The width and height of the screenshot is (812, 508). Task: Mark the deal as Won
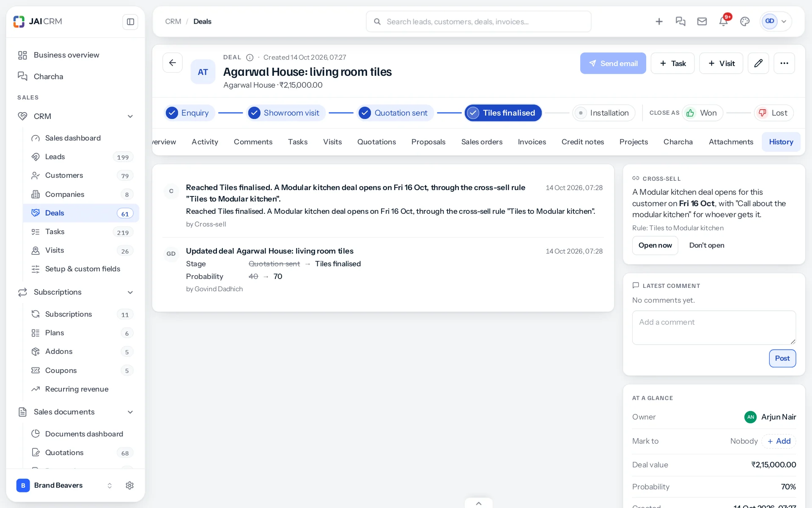click(702, 113)
